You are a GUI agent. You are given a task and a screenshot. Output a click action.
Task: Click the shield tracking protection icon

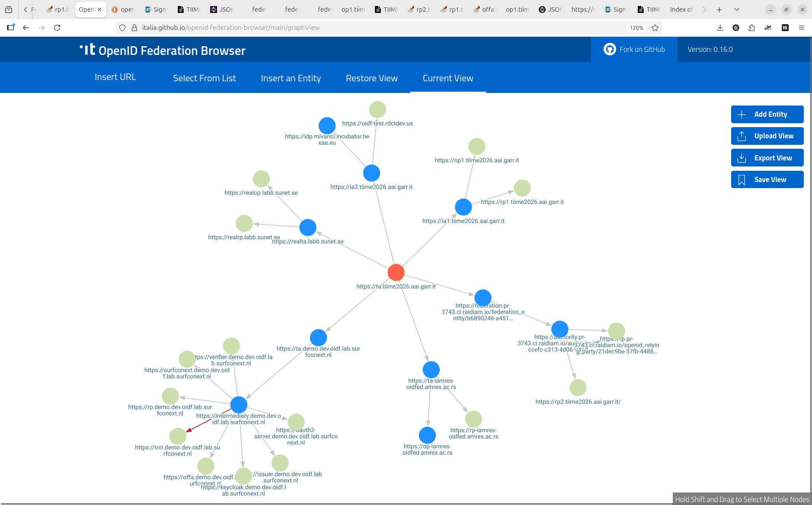click(123, 27)
